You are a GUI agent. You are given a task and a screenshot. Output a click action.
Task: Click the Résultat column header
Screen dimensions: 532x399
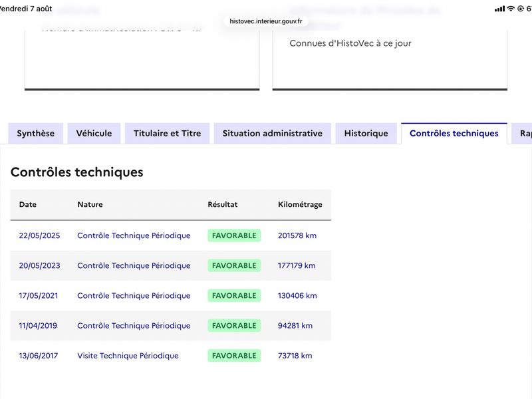tap(223, 204)
